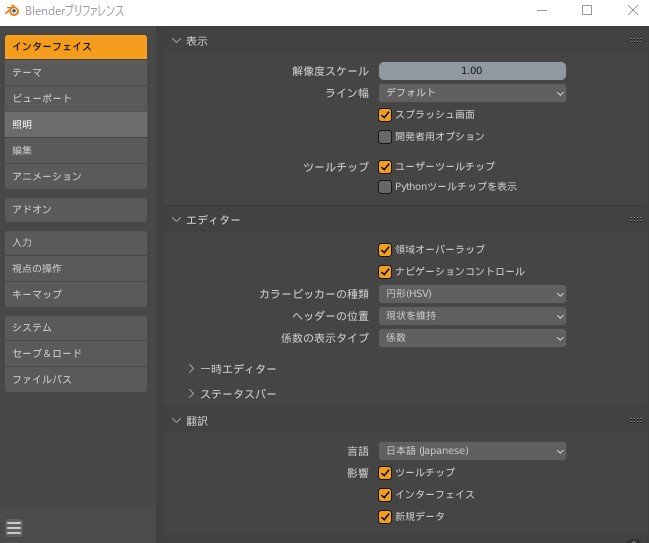The width and height of the screenshot is (649, 543).
Task: Switch to テーマ tab
Action: (76, 72)
